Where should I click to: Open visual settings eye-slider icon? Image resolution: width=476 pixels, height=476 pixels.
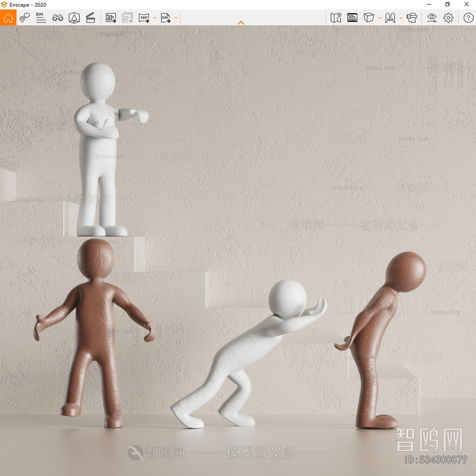[x=432, y=18]
